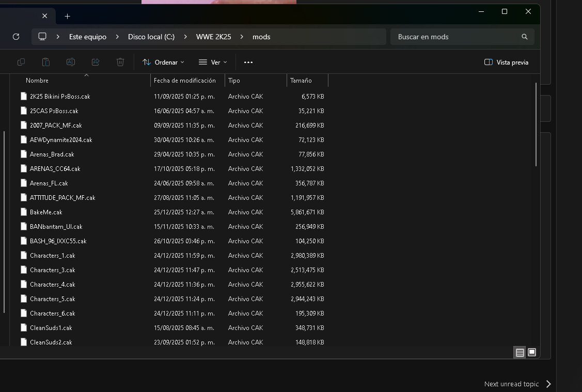This screenshot has height=392, width=582.
Task: Click the file icon of Arenas_FL.cak
Action: [x=24, y=183]
